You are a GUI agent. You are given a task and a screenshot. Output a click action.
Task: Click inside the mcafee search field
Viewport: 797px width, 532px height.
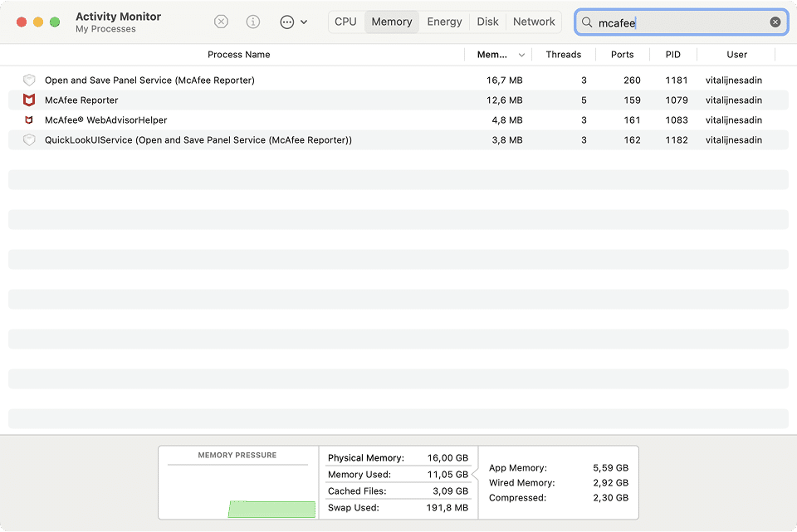point(681,22)
